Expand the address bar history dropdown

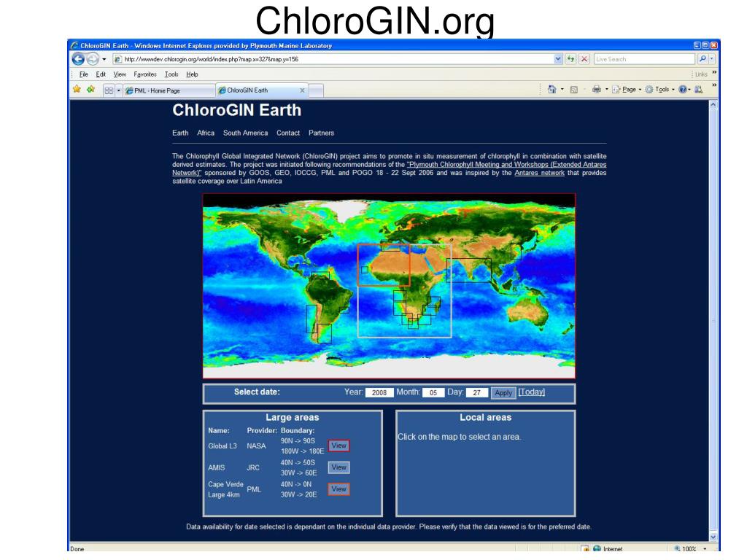558,59
